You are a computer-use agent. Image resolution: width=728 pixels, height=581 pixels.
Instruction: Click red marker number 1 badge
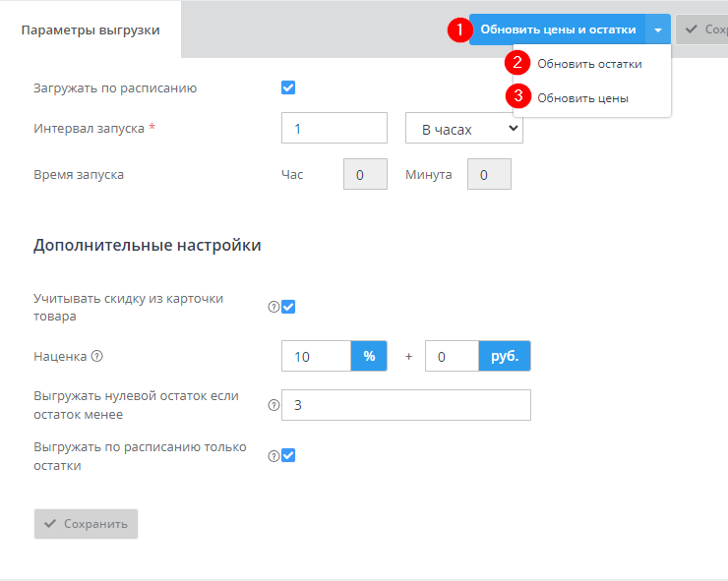pyautogui.click(x=457, y=30)
